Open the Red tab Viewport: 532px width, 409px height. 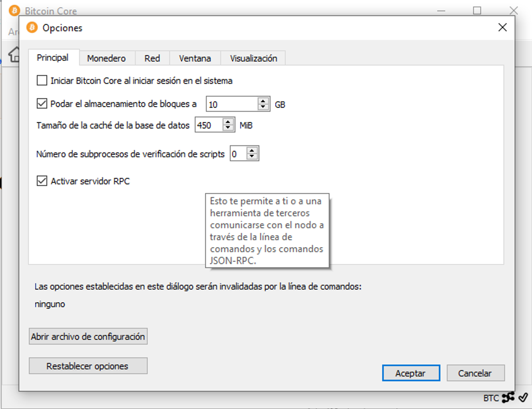pyautogui.click(x=152, y=58)
